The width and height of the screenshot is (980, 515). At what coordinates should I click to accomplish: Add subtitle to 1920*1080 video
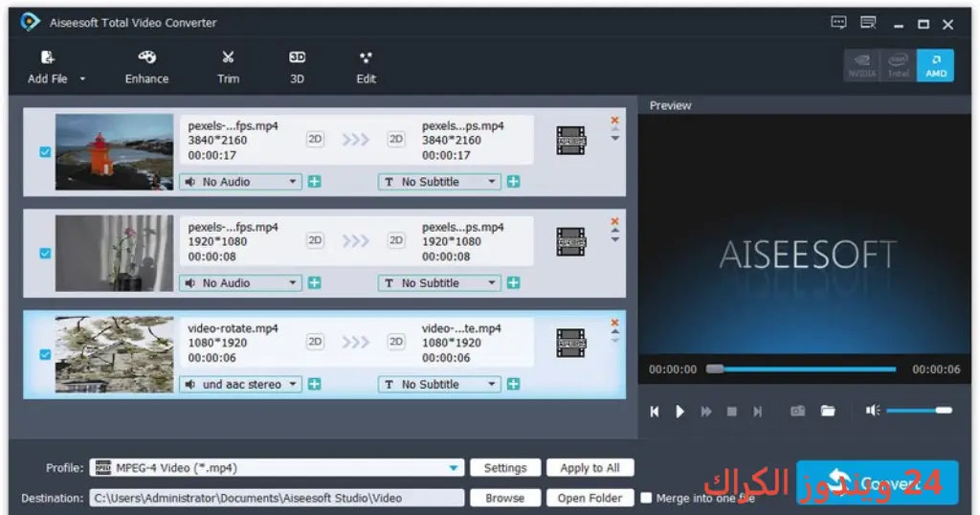tap(513, 283)
